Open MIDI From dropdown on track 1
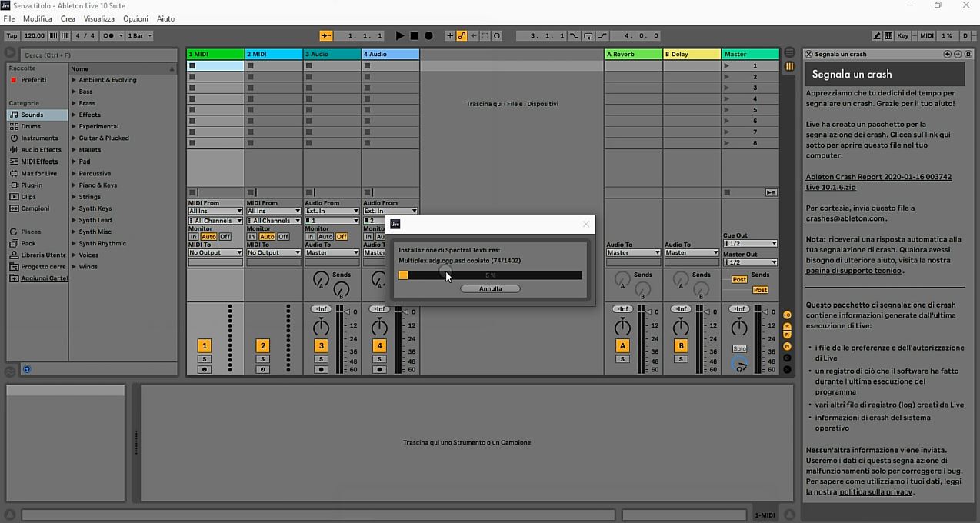The width and height of the screenshot is (980, 523). [x=215, y=211]
